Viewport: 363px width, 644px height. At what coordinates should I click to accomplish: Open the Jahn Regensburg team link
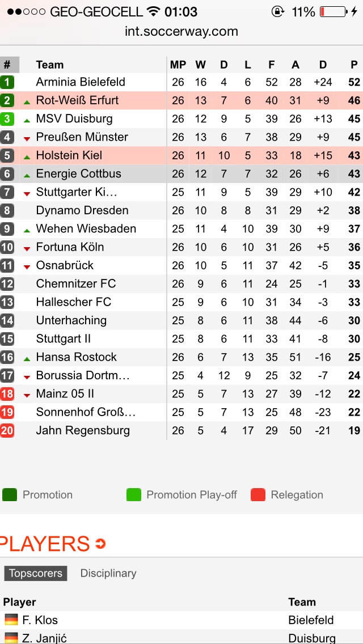(83, 430)
